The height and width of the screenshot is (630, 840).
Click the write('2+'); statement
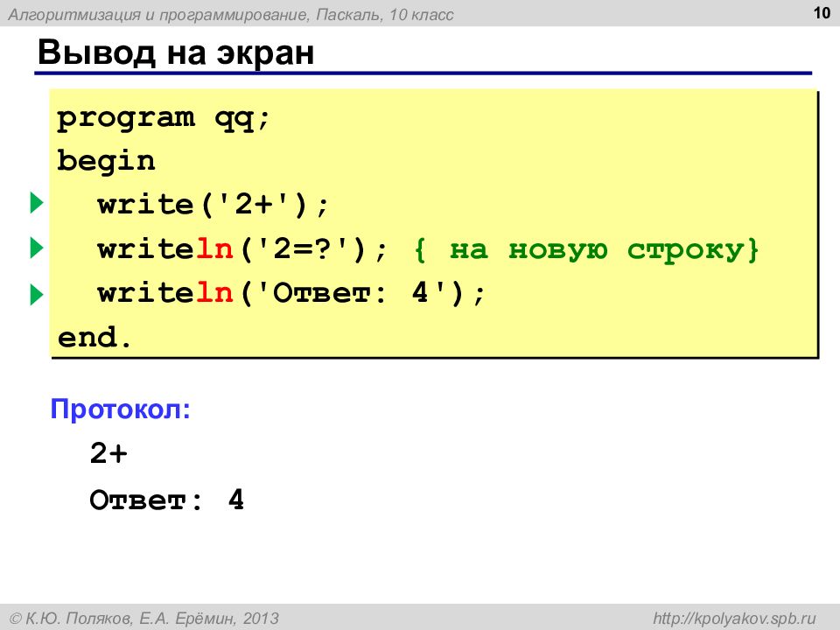[213, 205]
